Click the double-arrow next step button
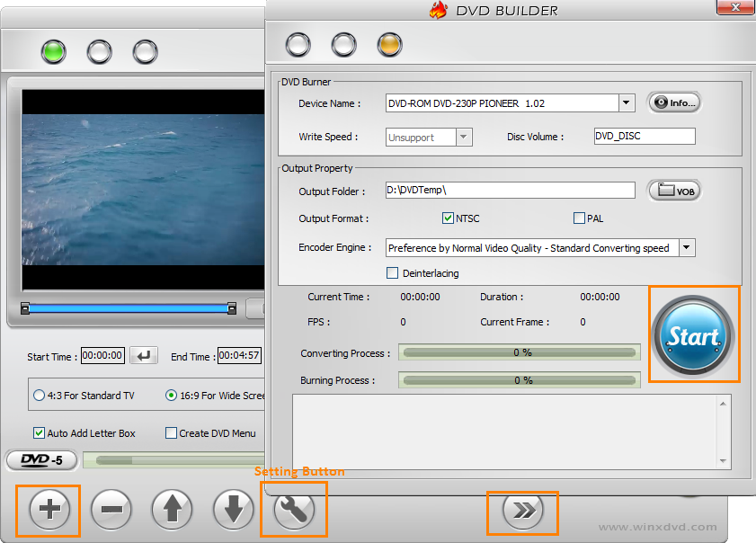Screen dimensions: 756x543 click(522, 511)
